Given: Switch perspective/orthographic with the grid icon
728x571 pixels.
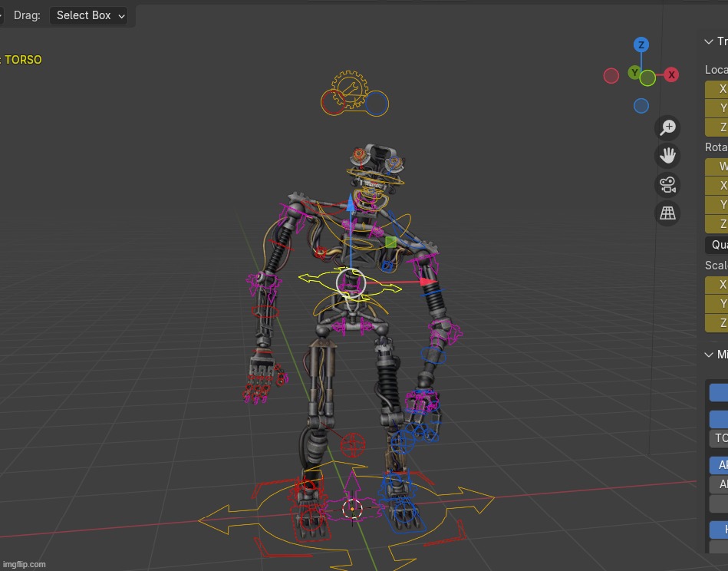Looking at the screenshot, I should point(667,213).
